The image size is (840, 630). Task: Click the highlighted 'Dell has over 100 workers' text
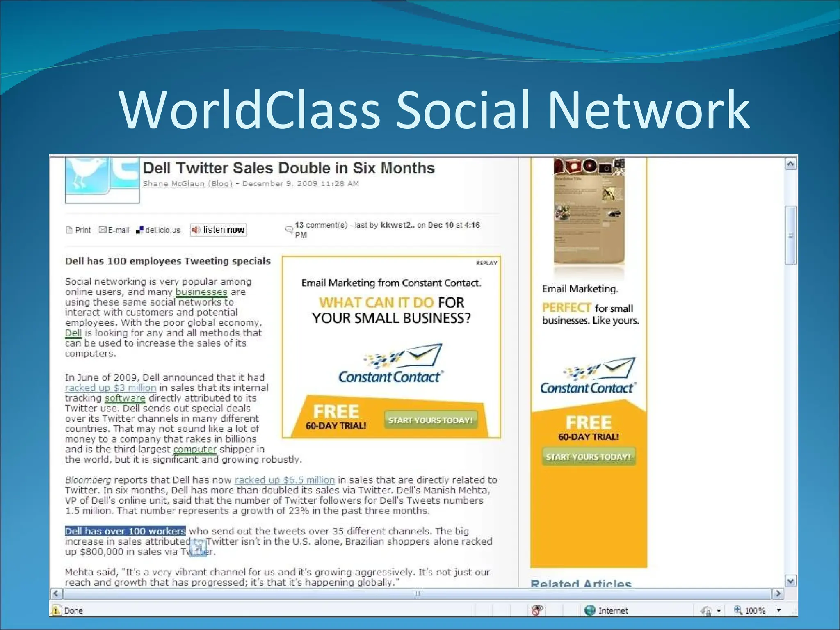click(125, 531)
